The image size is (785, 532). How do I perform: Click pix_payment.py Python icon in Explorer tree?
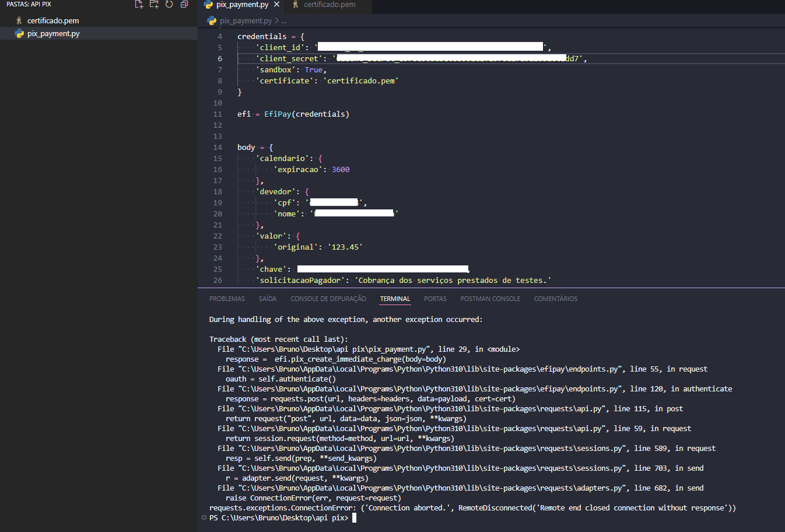tap(19, 33)
